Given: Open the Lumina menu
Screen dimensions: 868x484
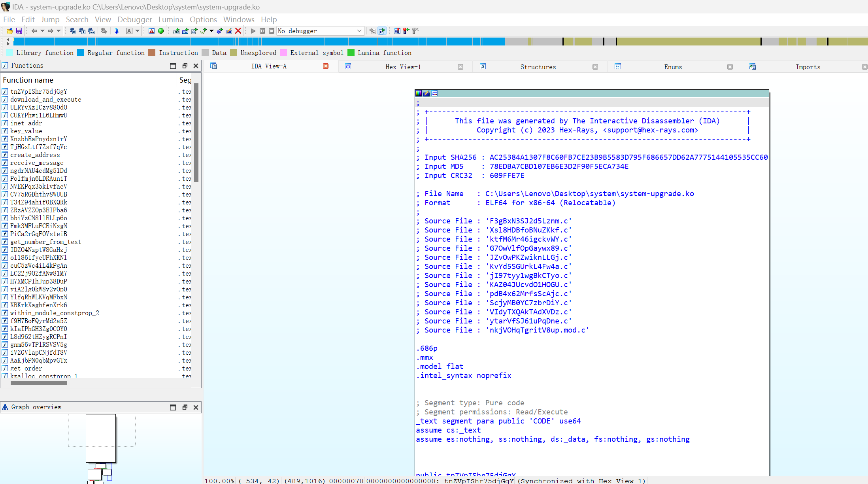Looking at the screenshot, I should point(171,19).
